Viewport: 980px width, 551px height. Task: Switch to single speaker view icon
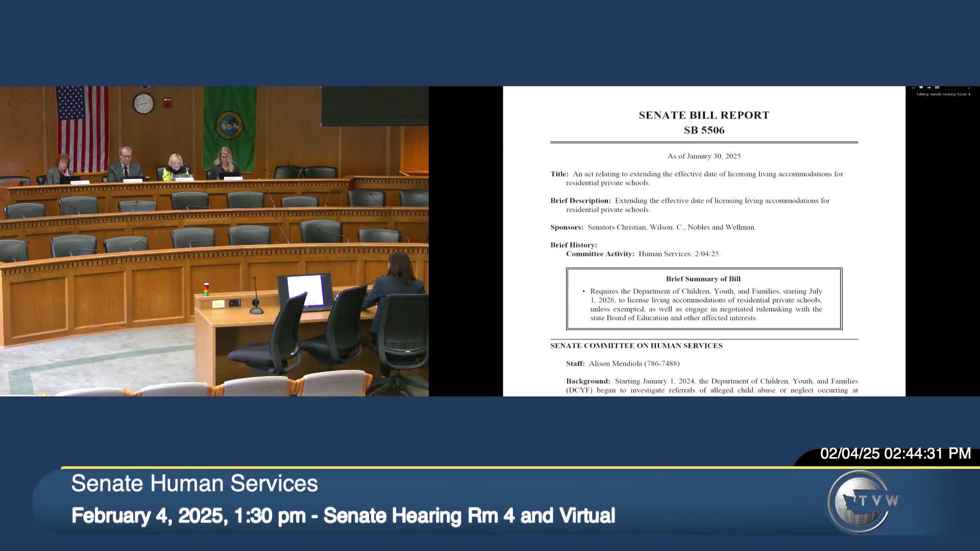coord(921,87)
